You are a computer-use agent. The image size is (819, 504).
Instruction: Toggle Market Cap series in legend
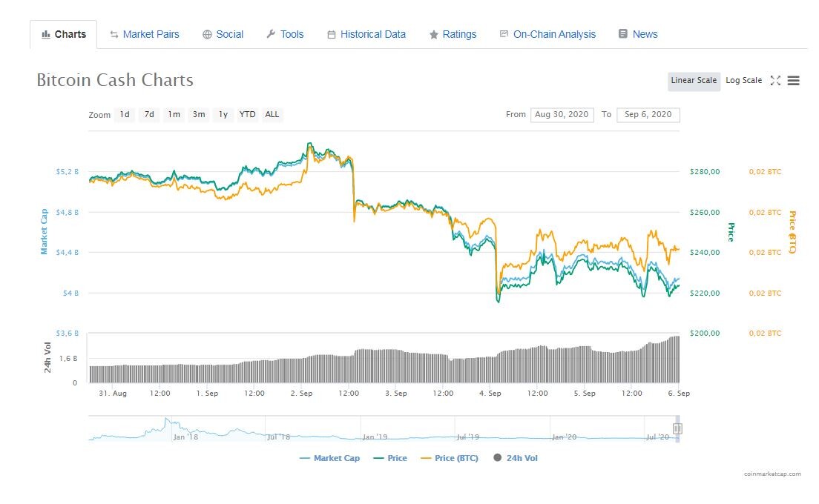(x=329, y=458)
